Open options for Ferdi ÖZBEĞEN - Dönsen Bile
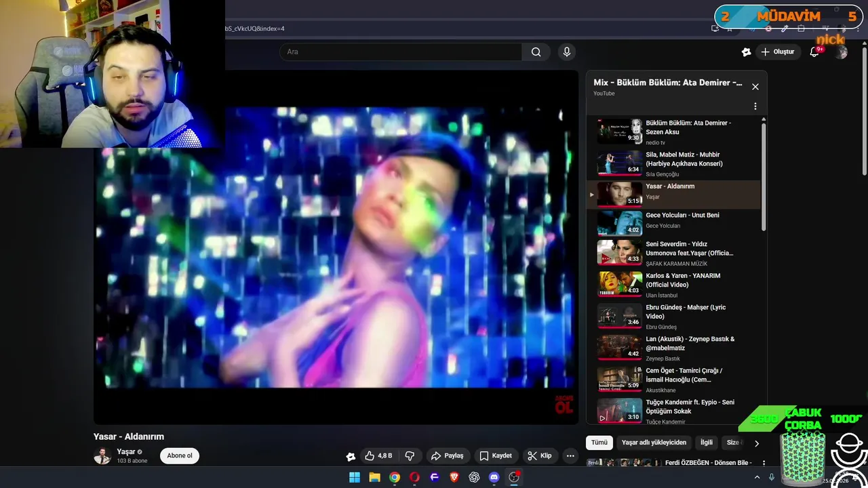Image resolution: width=868 pixels, height=488 pixels. tap(764, 463)
